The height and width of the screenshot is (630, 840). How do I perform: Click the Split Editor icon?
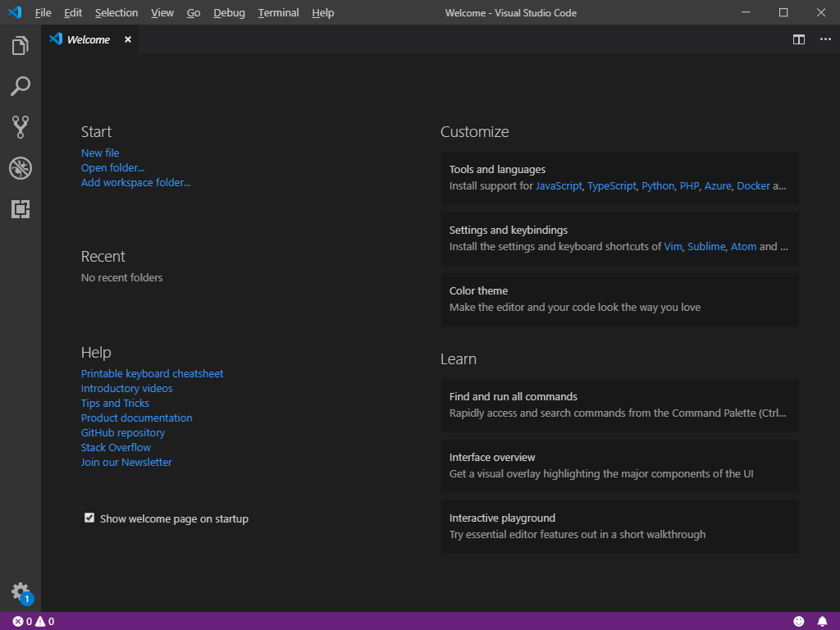799,39
